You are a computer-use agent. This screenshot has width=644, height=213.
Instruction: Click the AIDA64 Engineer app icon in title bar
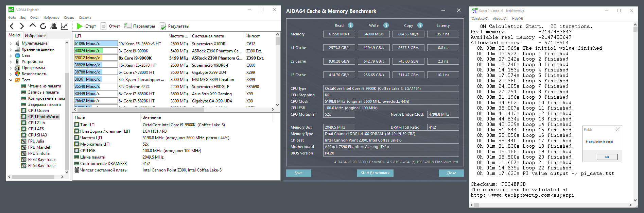11,10
